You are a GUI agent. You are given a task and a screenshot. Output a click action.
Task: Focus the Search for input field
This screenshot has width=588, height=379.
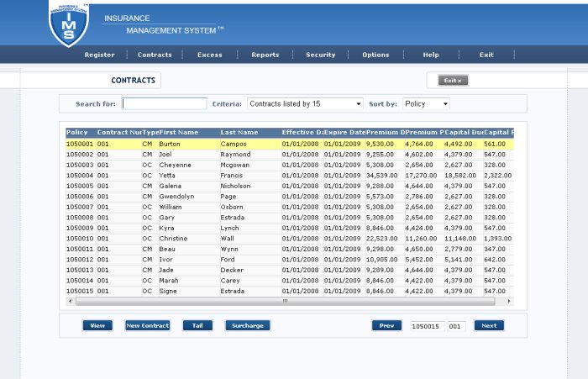tap(164, 103)
